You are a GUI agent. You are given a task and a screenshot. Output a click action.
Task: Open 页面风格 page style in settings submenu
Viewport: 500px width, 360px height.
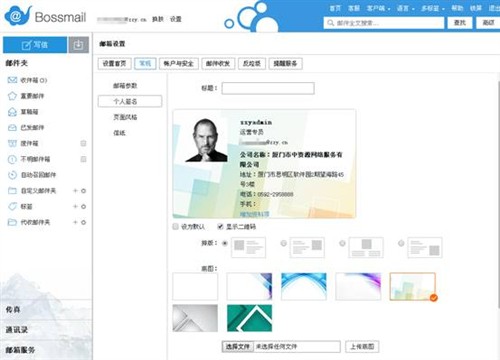(125, 117)
